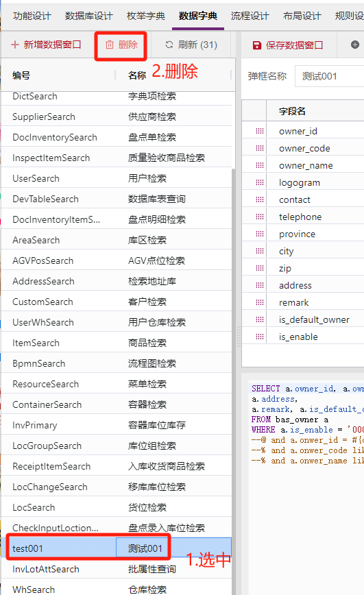Click the drag handle icon for telephone

260,217
